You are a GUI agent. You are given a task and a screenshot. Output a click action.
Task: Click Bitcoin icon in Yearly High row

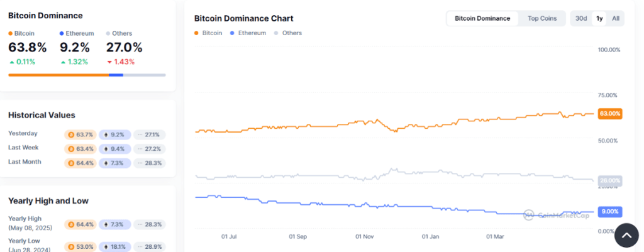pos(70,224)
